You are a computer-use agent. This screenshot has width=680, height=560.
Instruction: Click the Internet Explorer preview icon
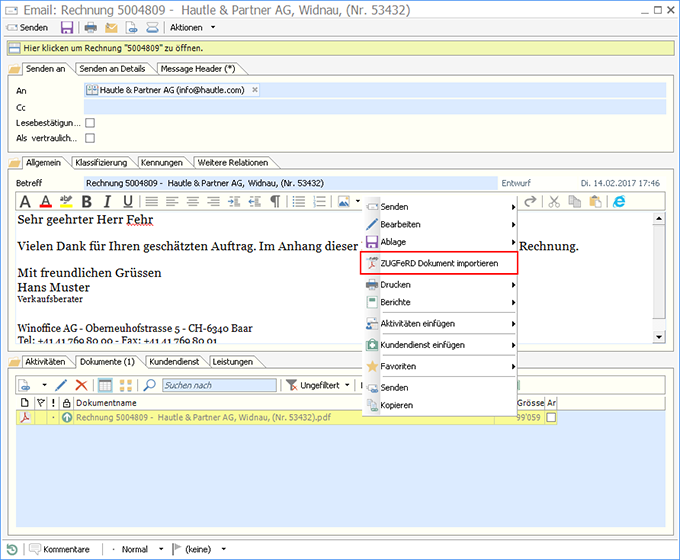pos(619,202)
